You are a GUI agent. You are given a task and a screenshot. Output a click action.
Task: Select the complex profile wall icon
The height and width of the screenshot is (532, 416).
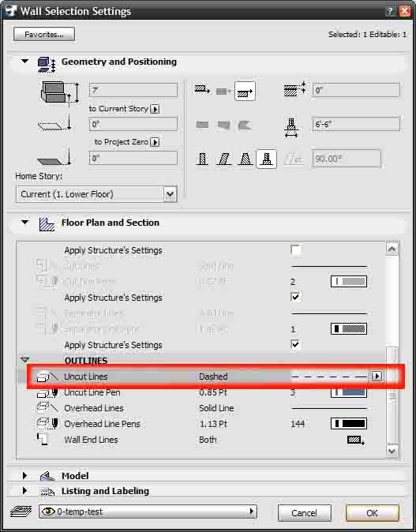(266, 159)
